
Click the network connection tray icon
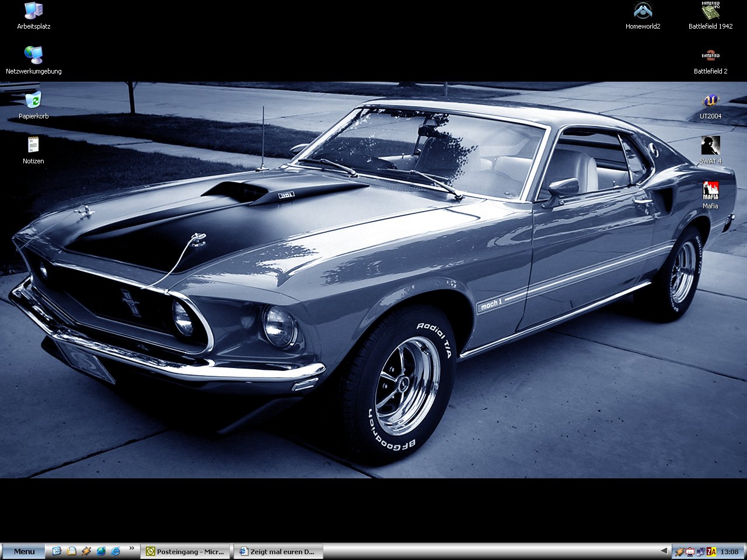[x=700, y=551]
